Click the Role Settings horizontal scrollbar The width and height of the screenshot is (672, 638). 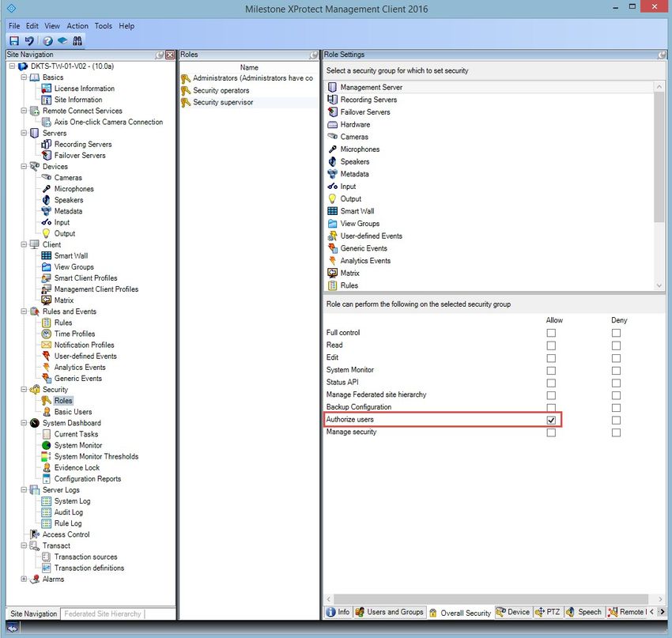491,598
